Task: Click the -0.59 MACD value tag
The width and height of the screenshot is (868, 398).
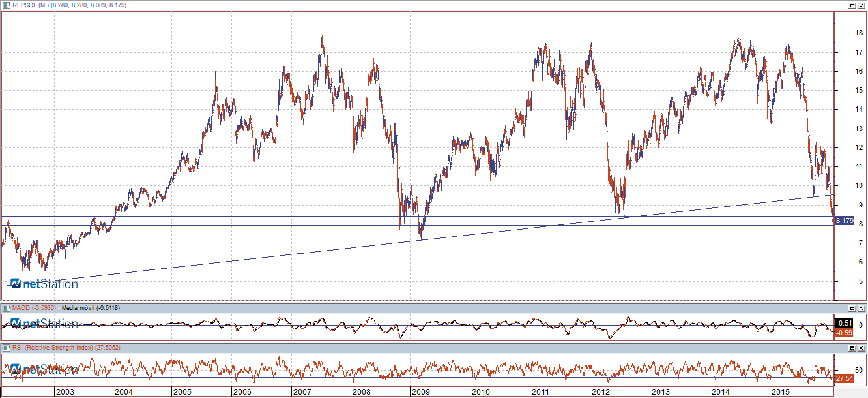Action: 845,333
